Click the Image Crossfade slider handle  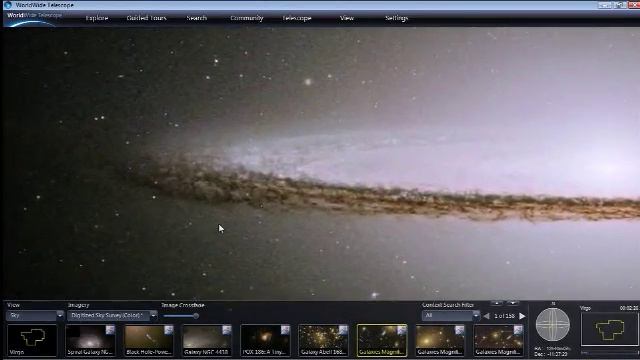coord(196,316)
